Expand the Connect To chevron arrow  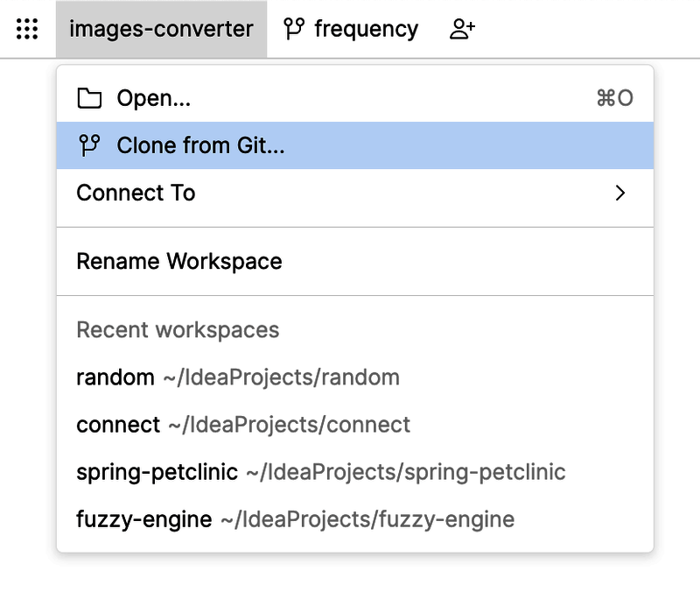pyautogui.click(x=620, y=193)
